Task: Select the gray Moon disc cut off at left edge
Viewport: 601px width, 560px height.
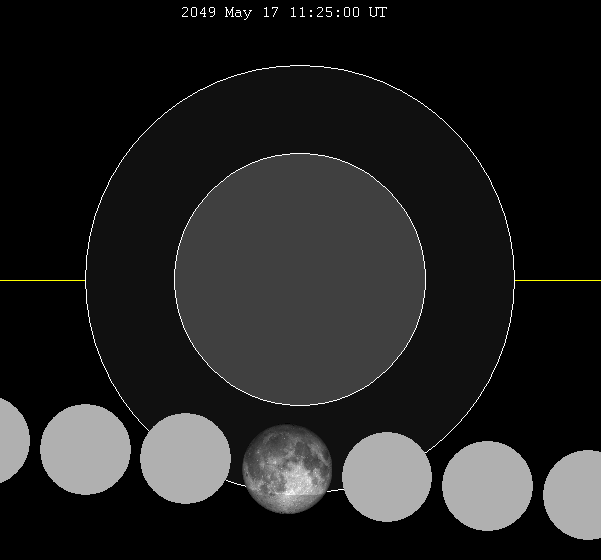Action: (x=10, y=440)
